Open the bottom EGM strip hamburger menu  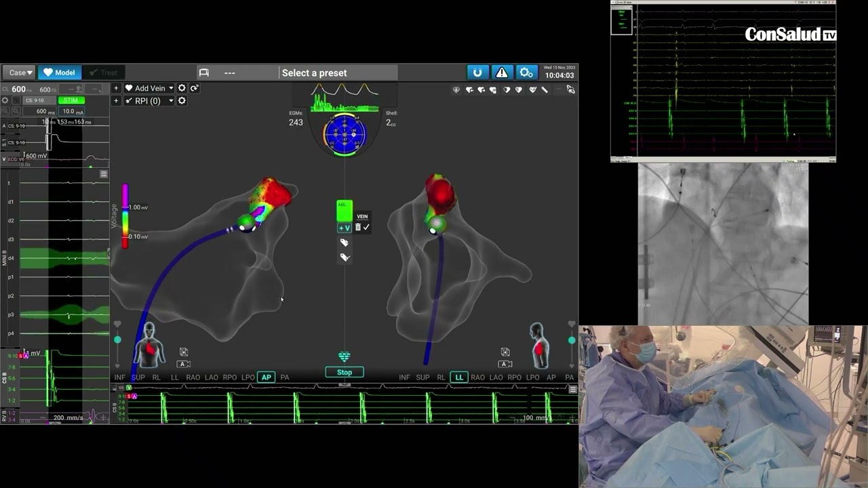coord(573,390)
